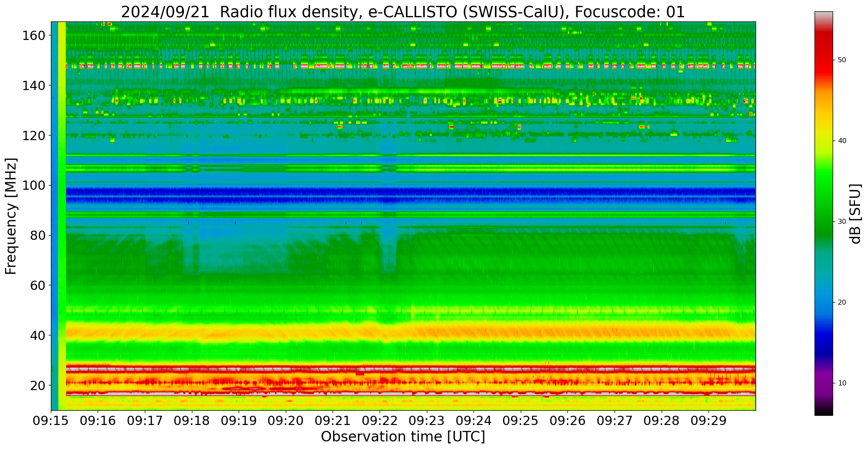The width and height of the screenshot is (868, 449).
Task: Click the 09:21 time tick label
Action: pos(333,421)
